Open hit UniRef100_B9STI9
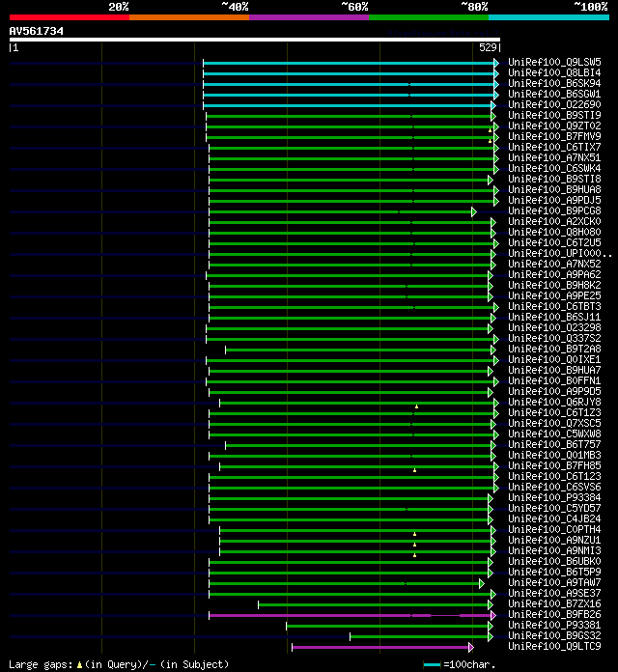Image resolution: width=618 pixels, height=672 pixels. point(554,115)
